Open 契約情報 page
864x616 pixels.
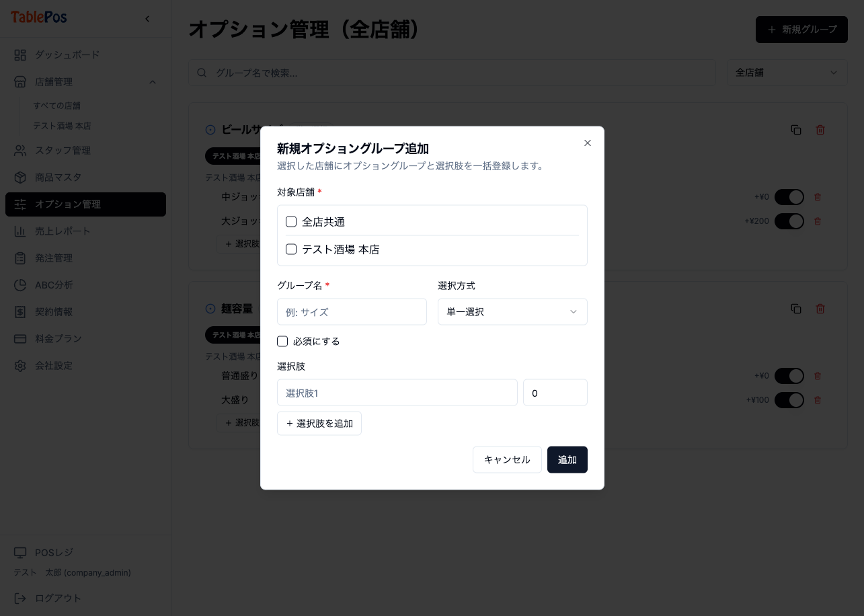tap(85, 311)
